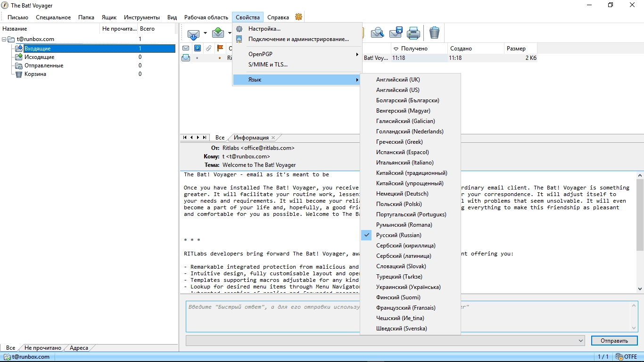
Task: Click the The Bat! application icon in title bar
Action: [5, 5]
